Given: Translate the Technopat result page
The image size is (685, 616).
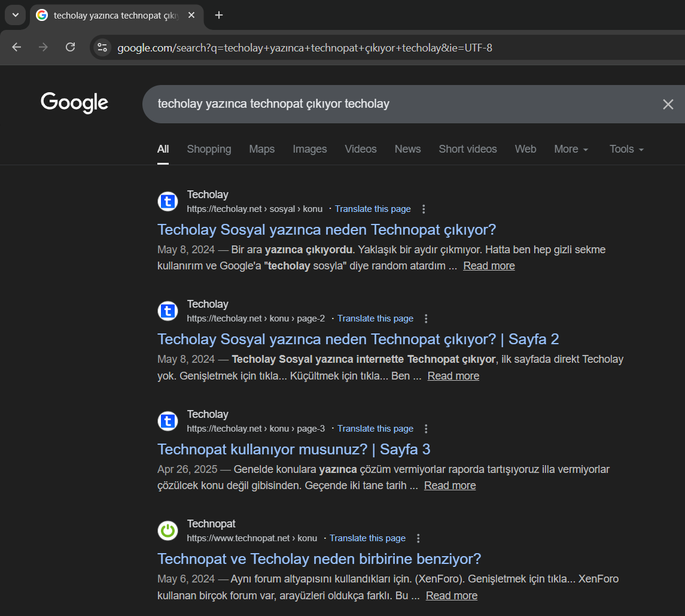Looking at the screenshot, I should [367, 538].
